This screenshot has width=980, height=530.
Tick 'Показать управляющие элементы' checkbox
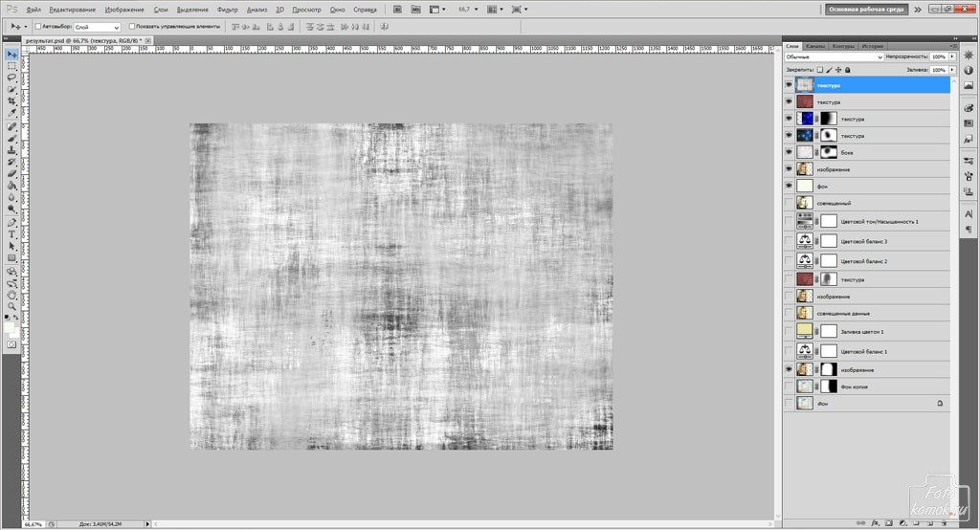click(131, 27)
